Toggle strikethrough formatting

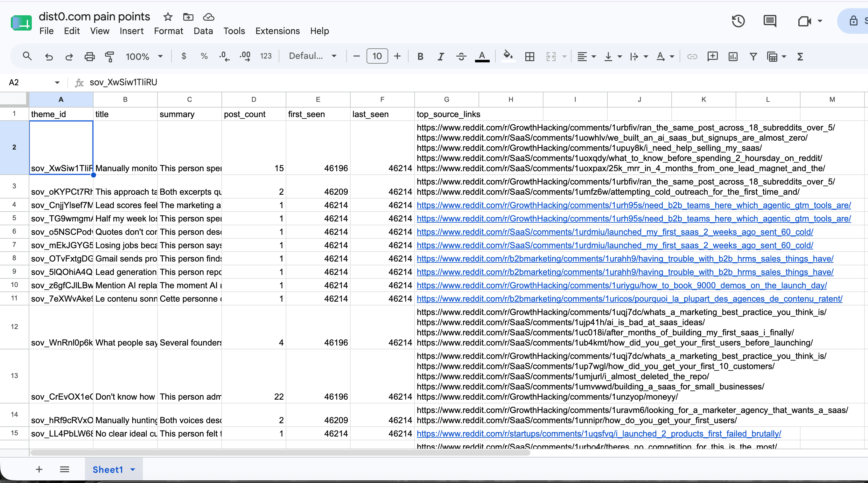click(x=461, y=56)
